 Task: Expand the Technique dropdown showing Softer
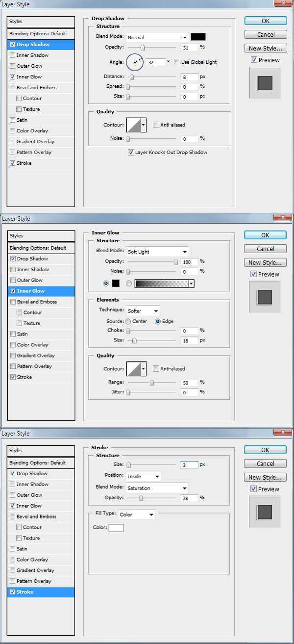click(143, 311)
